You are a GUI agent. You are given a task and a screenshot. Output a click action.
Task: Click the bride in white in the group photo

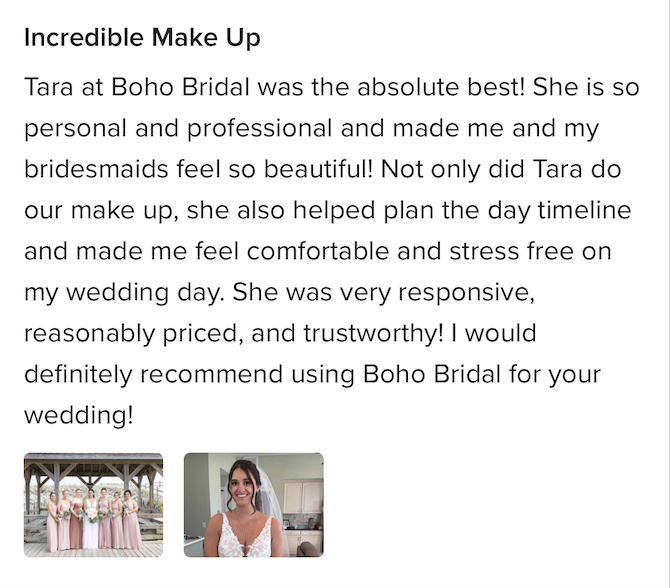pyautogui.click(x=90, y=519)
